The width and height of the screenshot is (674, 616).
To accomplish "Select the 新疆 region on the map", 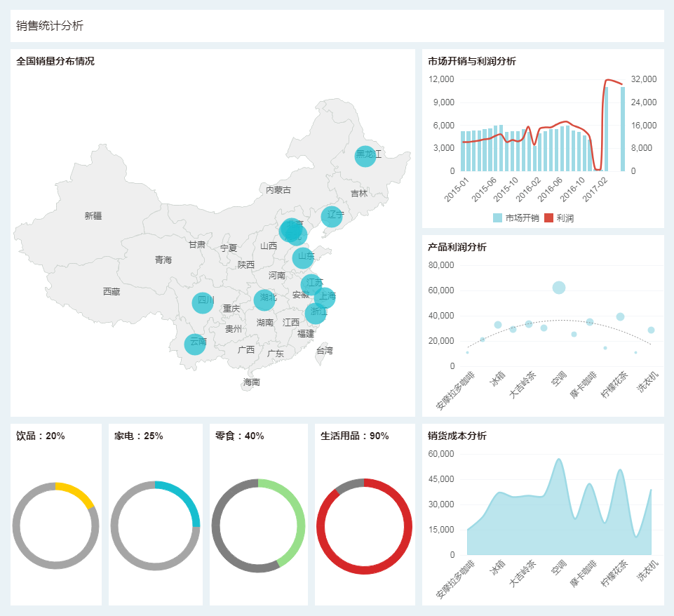I will click(93, 216).
